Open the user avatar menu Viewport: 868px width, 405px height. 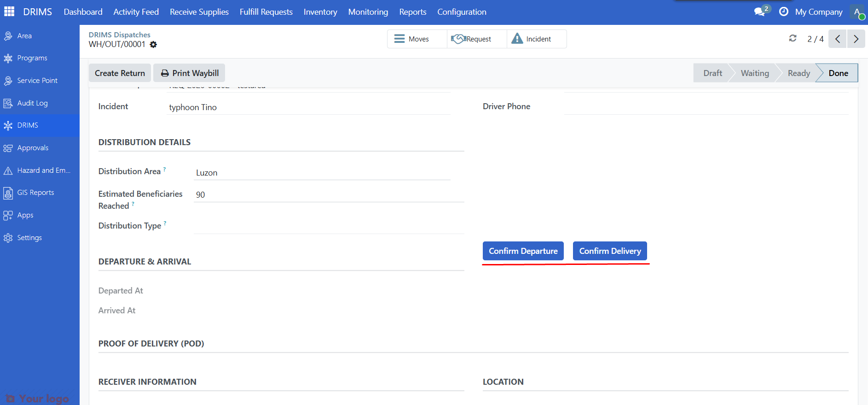[857, 12]
